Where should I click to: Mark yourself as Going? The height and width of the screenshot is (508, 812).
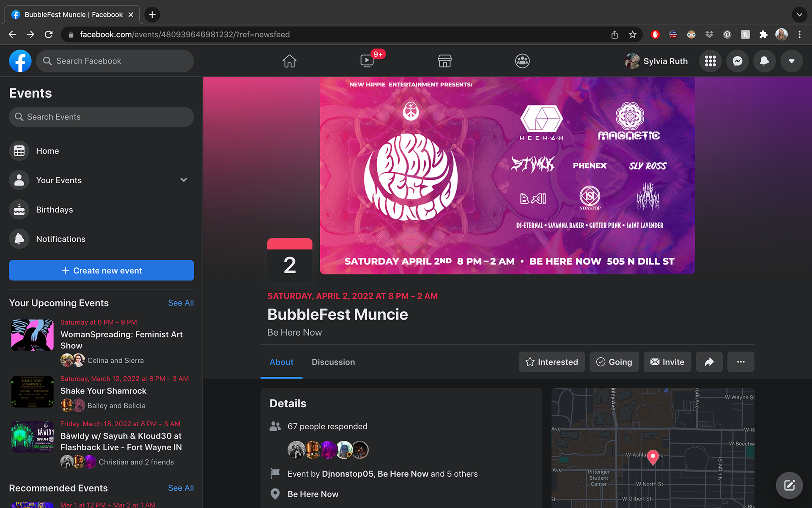click(614, 362)
